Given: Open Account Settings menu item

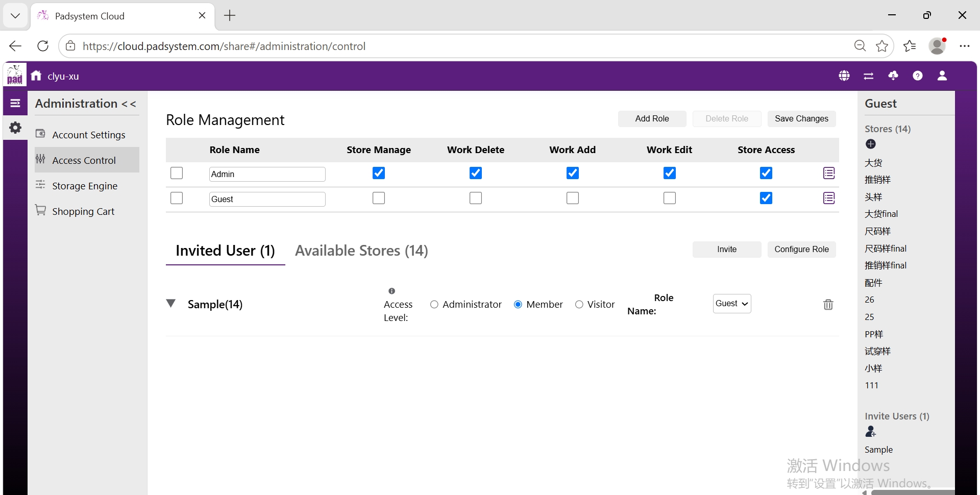Looking at the screenshot, I should pos(87,135).
